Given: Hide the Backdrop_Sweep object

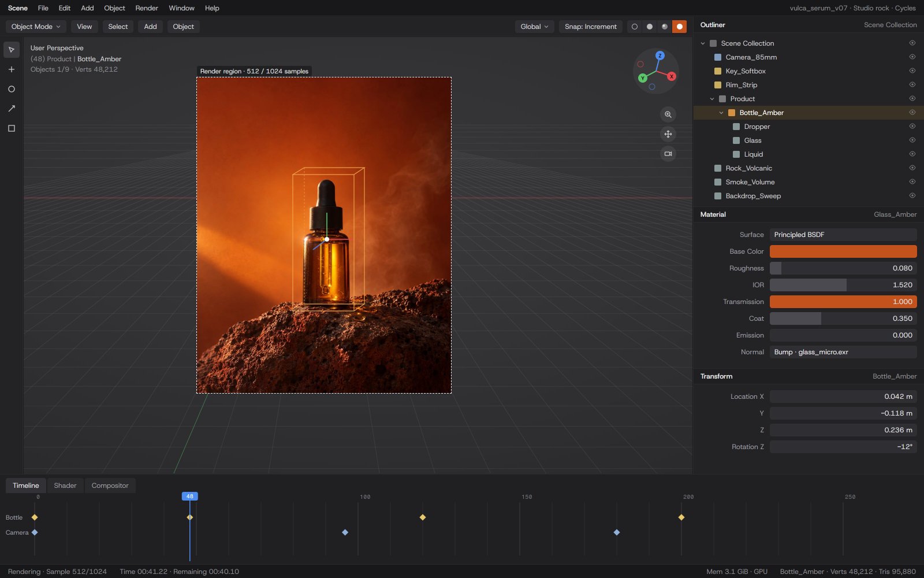Looking at the screenshot, I should click(912, 196).
